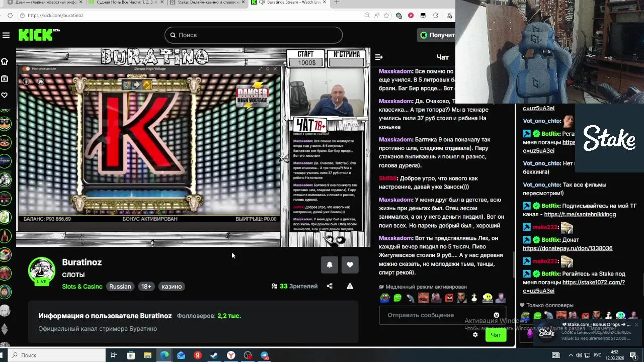Screen dimensions: 644x362
Task: Click first mailo222 username in right chat
Action: (545, 227)
